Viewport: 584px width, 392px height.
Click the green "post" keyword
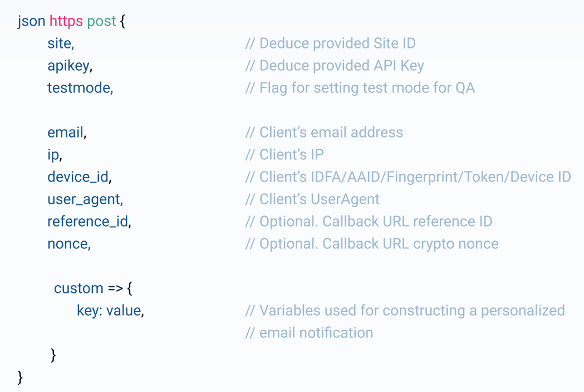coord(101,21)
